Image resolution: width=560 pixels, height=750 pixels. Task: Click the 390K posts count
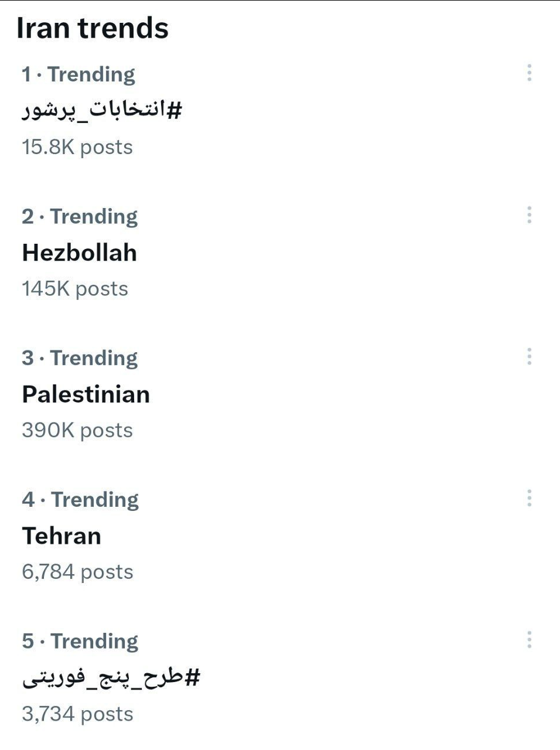[x=77, y=431]
